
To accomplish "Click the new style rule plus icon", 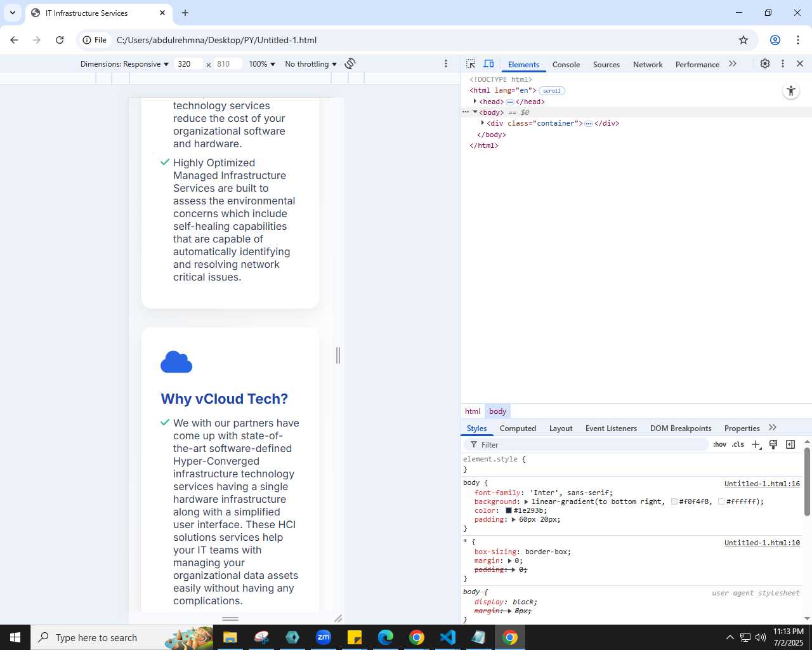I will (x=756, y=444).
